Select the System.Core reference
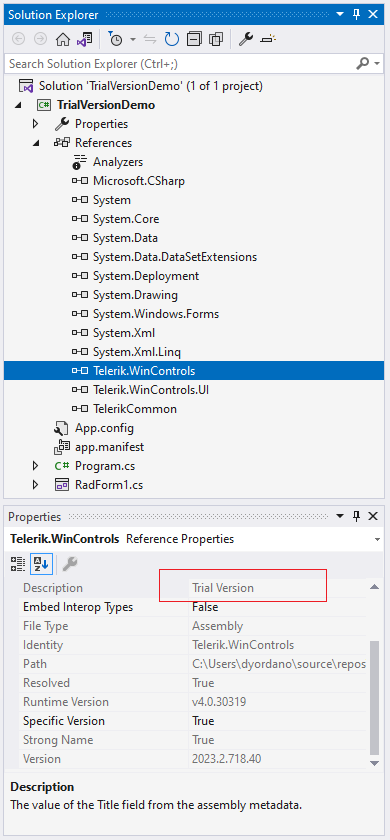Viewport: 390px width, 840px height. click(x=126, y=219)
